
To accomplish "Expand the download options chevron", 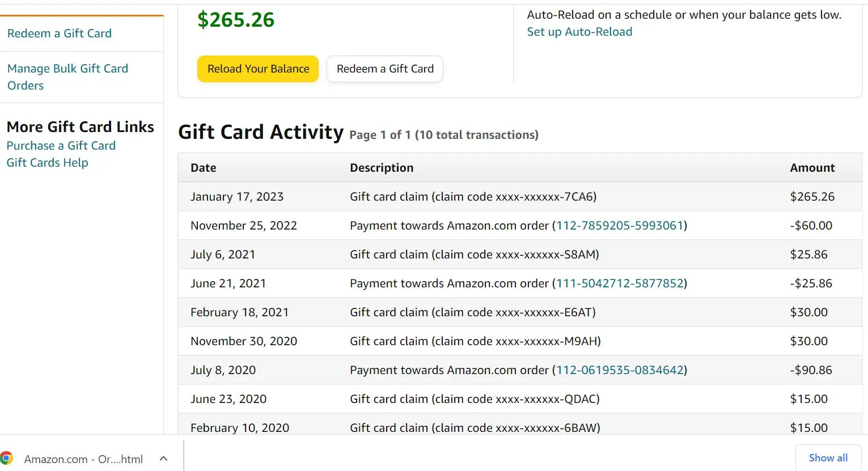I will pyautogui.click(x=163, y=459).
